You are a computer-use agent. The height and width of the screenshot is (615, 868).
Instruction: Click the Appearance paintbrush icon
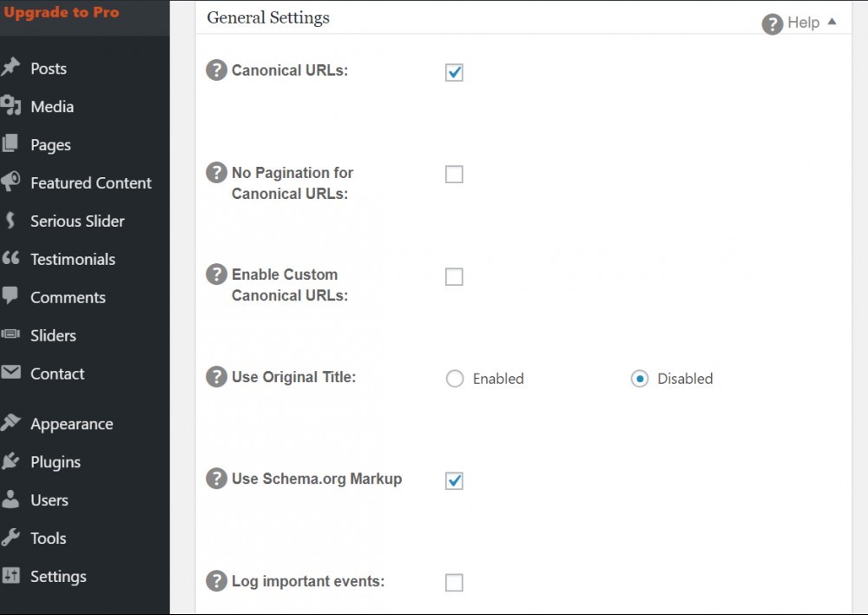[10, 423]
